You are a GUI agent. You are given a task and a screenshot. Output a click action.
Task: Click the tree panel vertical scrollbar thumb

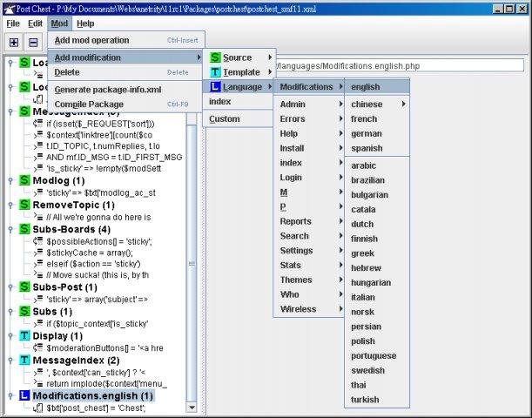tap(192, 263)
